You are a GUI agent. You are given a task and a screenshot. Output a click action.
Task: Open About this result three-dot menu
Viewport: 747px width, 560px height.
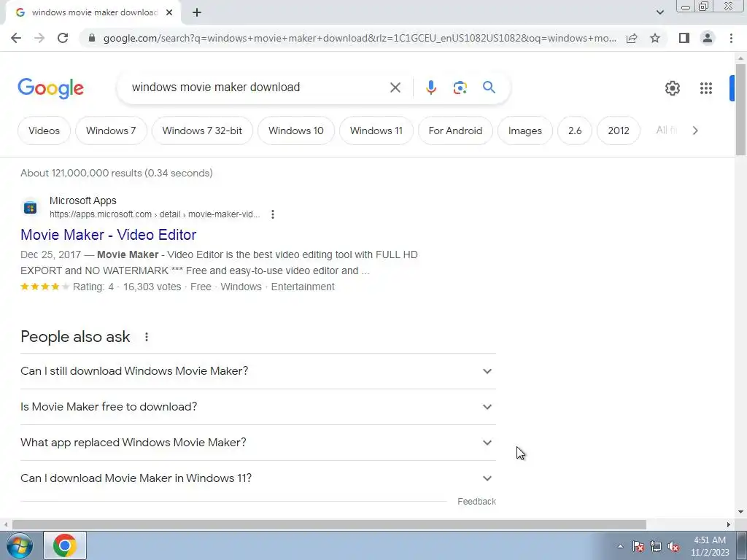(x=273, y=214)
